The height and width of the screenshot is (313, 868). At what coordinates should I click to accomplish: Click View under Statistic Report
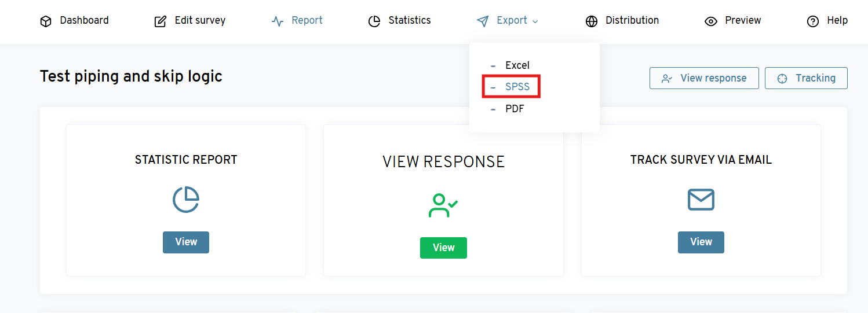pos(186,242)
